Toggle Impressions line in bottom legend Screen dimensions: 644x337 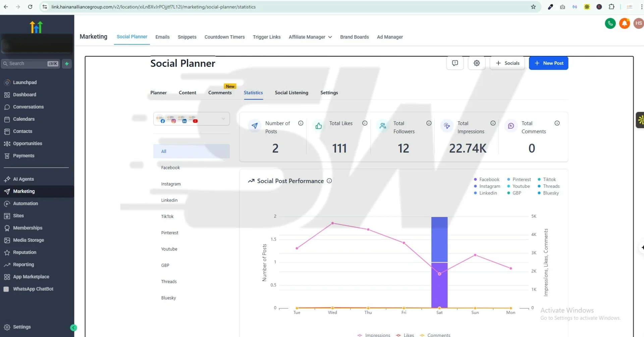coord(374,335)
